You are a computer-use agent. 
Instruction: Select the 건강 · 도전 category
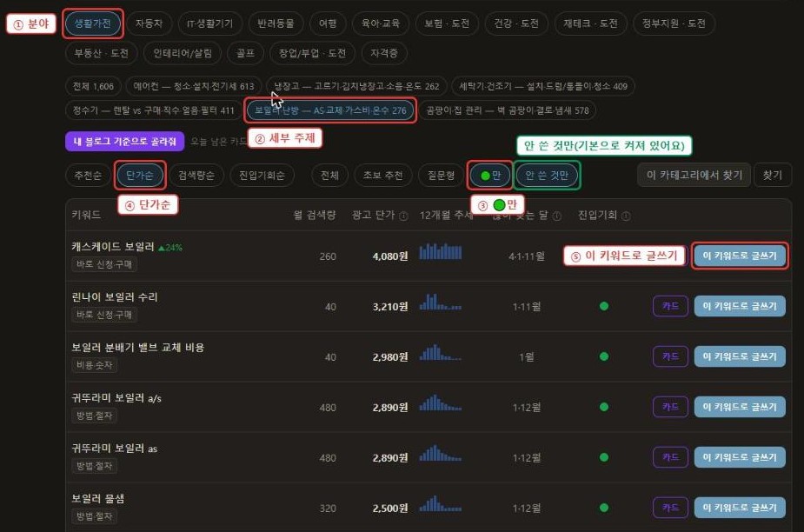[x=516, y=23]
